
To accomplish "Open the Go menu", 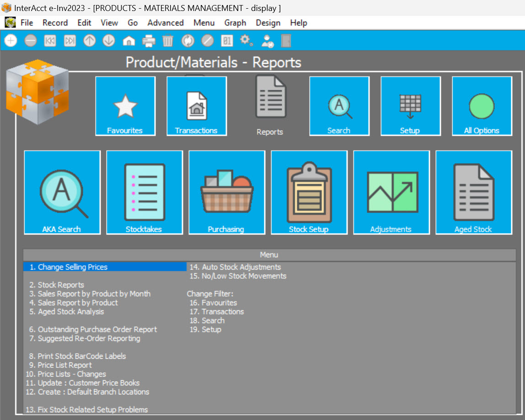I will [133, 23].
